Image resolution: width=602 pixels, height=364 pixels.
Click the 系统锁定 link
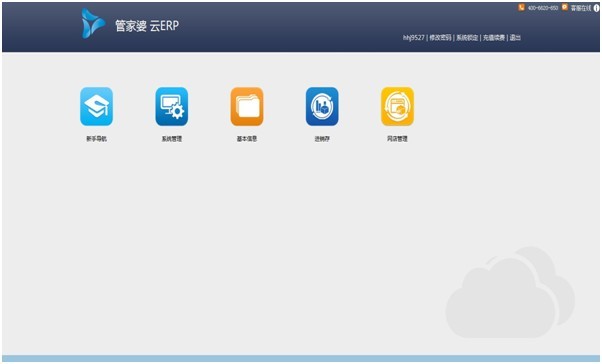pos(467,38)
